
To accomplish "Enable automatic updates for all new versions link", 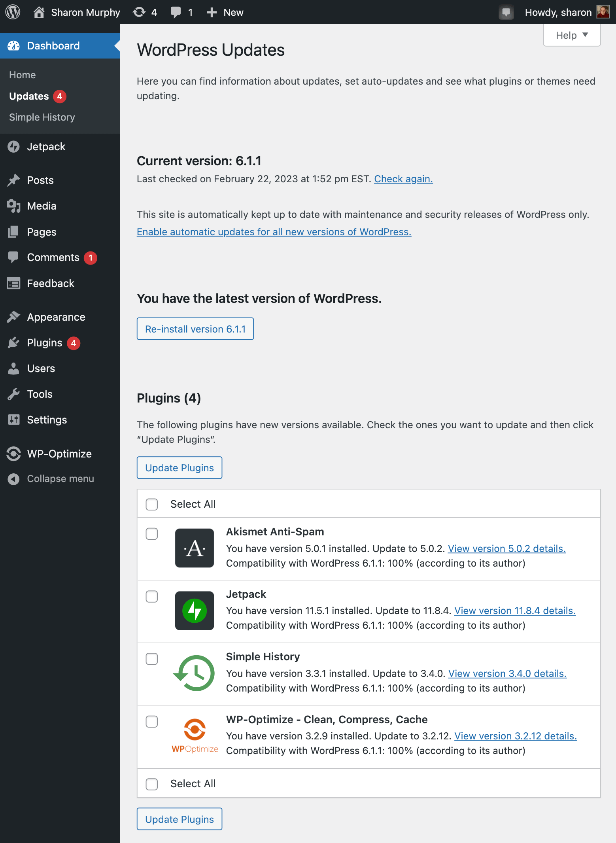I will tap(274, 232).
